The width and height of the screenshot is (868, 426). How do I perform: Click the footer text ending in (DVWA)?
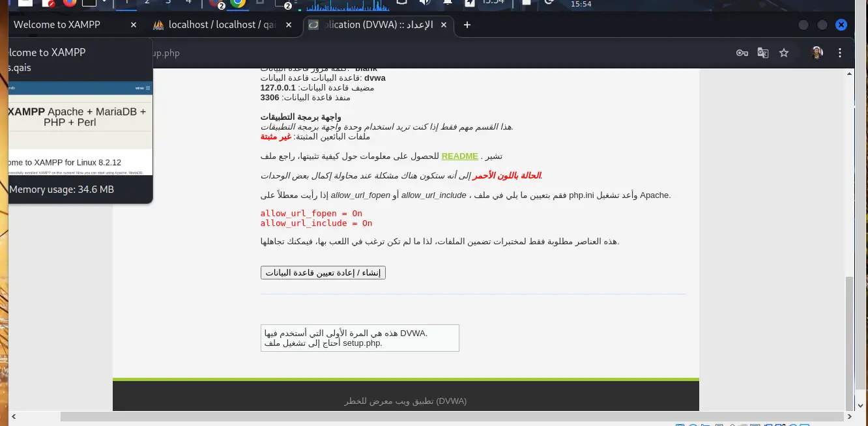click(405, 401)
